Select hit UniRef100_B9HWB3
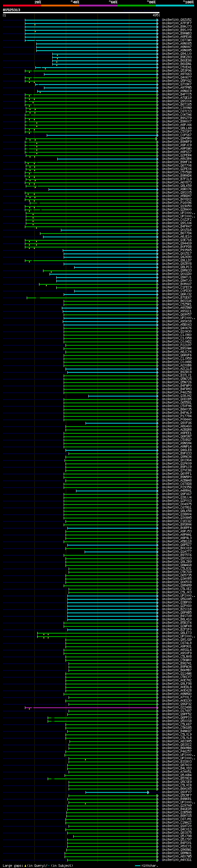The height and width of the screenshot is (868, 197). pyautogui.click(x=177, y=33)
